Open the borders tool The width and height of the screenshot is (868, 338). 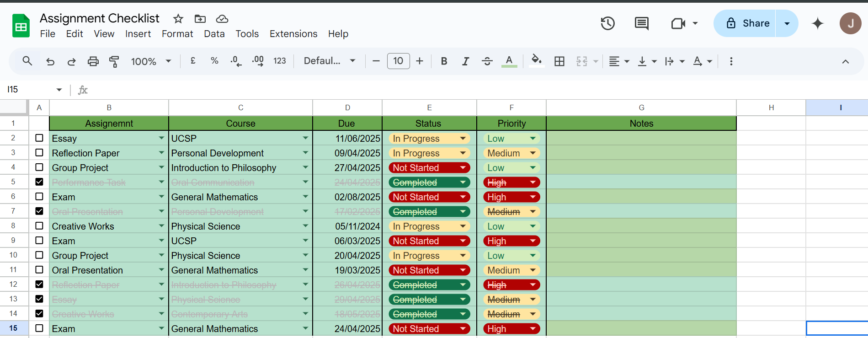(x=559, y=61)
